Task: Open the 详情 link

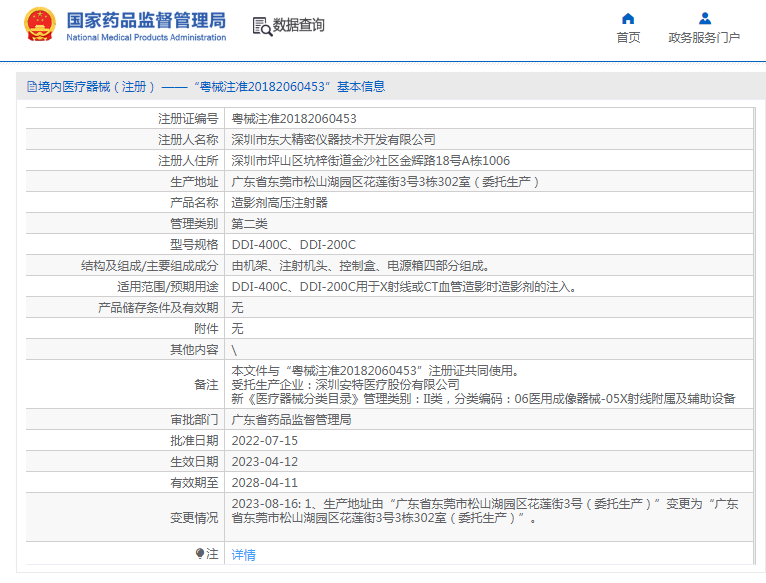Action: pyautogui.click(x=243, y=555)
